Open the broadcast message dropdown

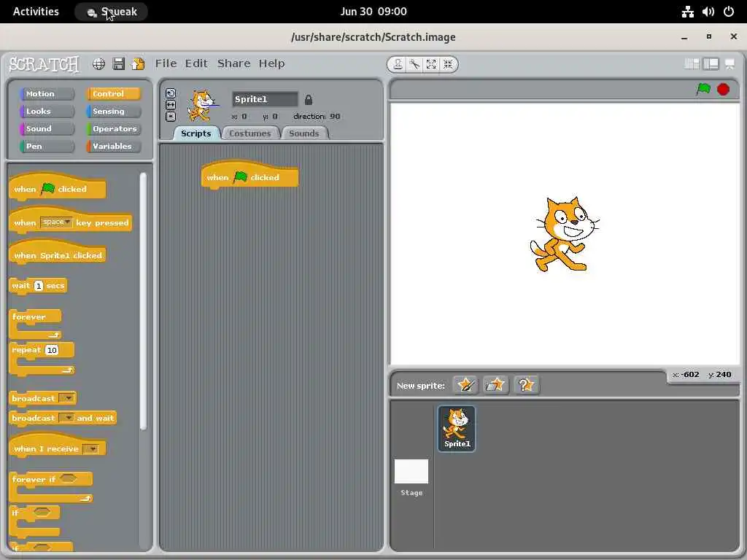(x=68, y=398)
